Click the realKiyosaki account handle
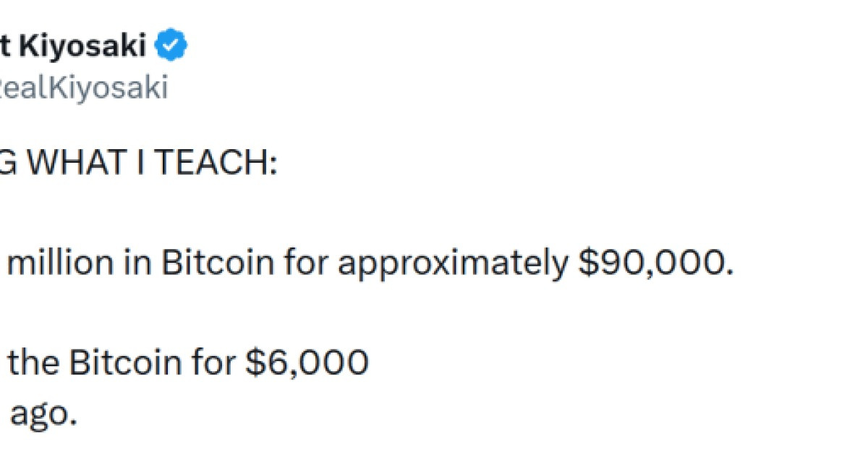This screenshot has width=868, height=456. (x=84, y=88)
